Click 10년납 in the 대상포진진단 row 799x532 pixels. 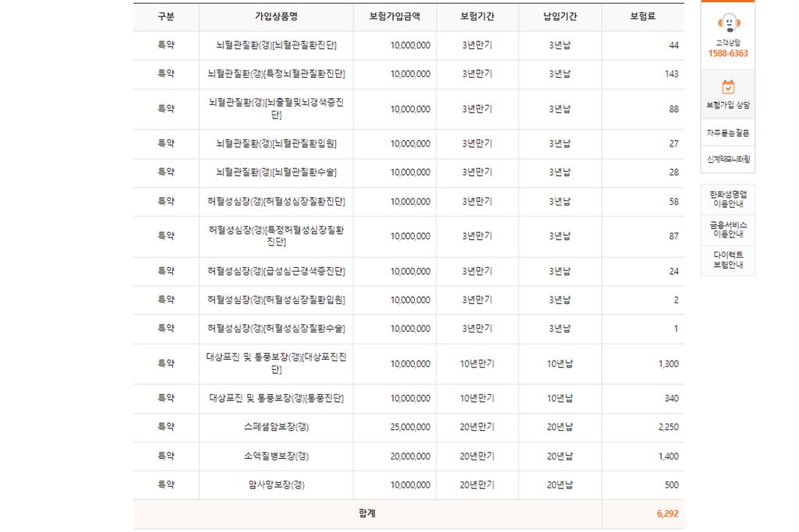(560, 364)
